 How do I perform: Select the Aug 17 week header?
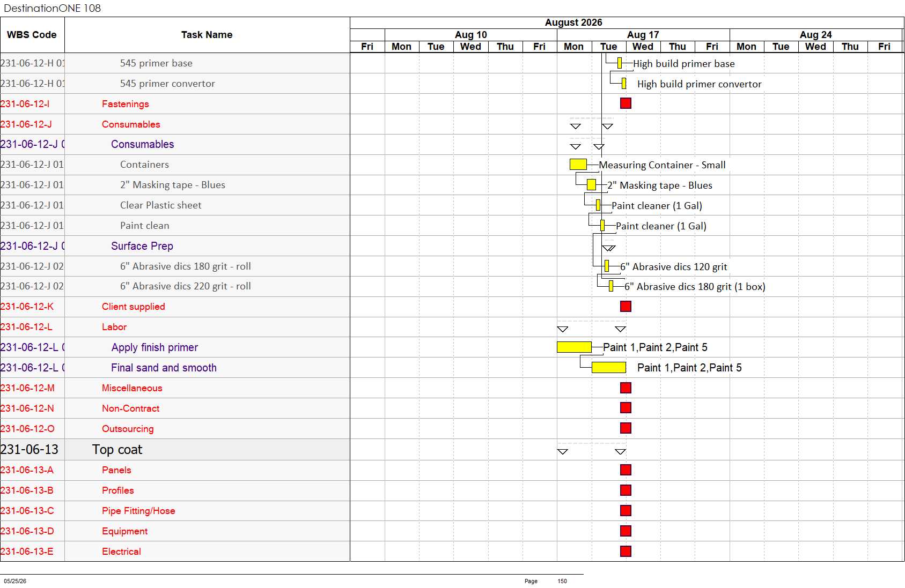(x=643, y=35)
